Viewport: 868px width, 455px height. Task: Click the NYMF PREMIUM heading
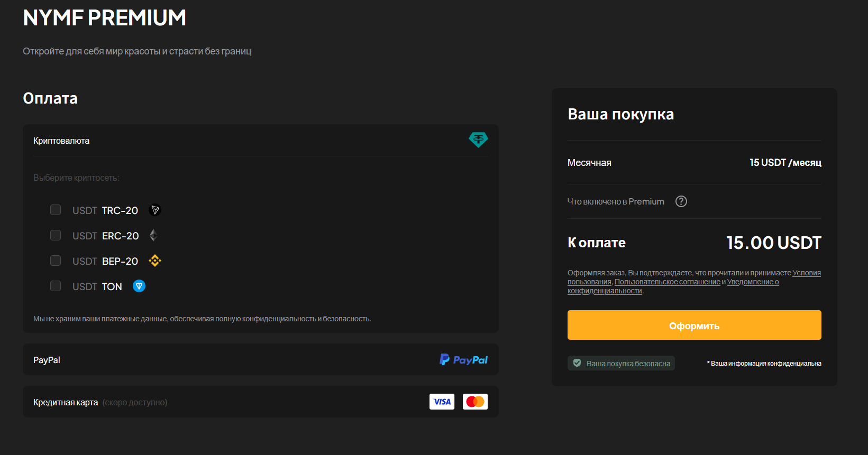[x=105, y=17]
